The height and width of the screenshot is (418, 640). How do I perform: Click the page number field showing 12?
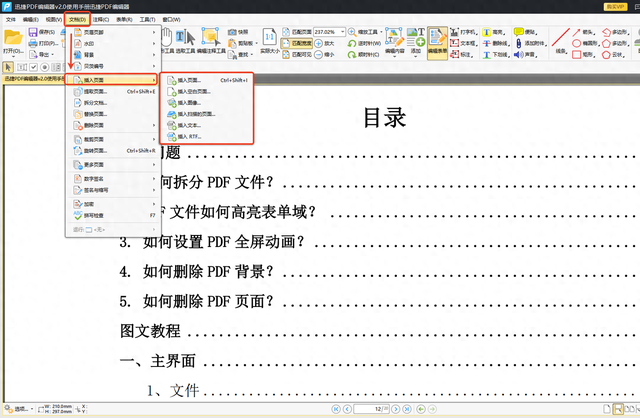(x=371, y=409)
